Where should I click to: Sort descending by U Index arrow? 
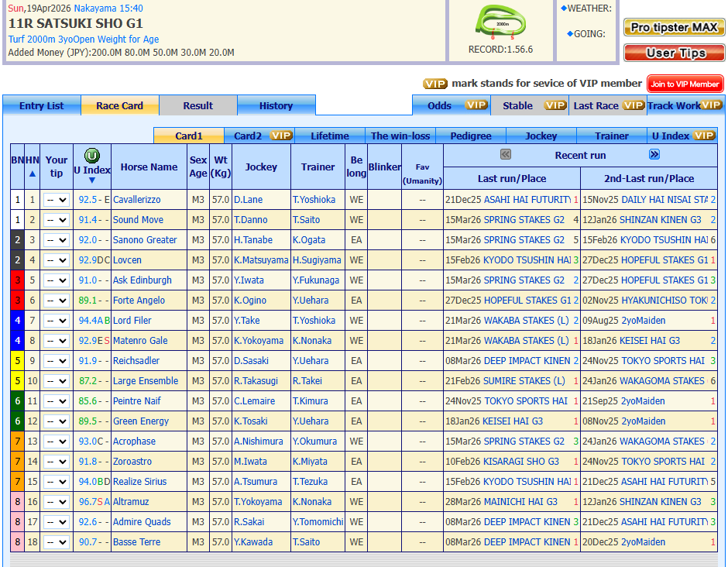click(x=92, y=180)
